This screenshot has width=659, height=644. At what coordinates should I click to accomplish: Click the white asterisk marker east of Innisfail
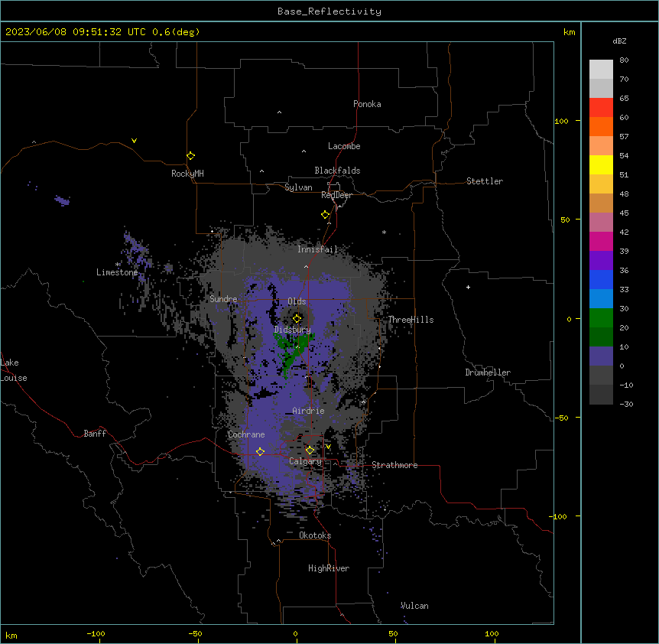click(384, 232)
